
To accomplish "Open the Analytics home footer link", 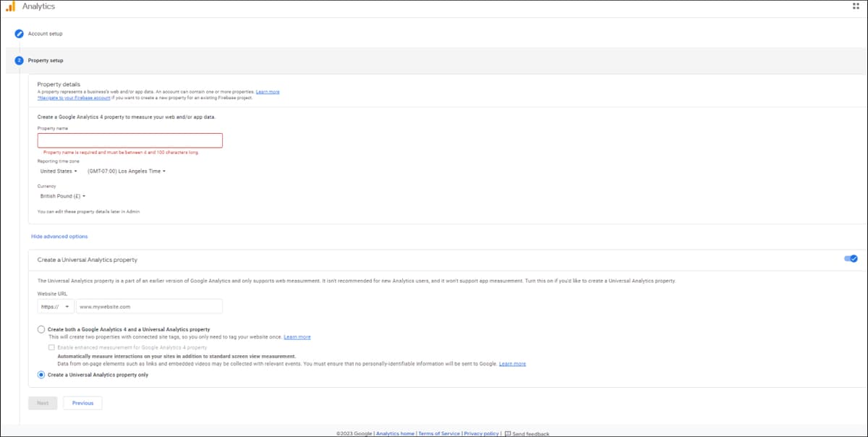I will tap(396, 433).
